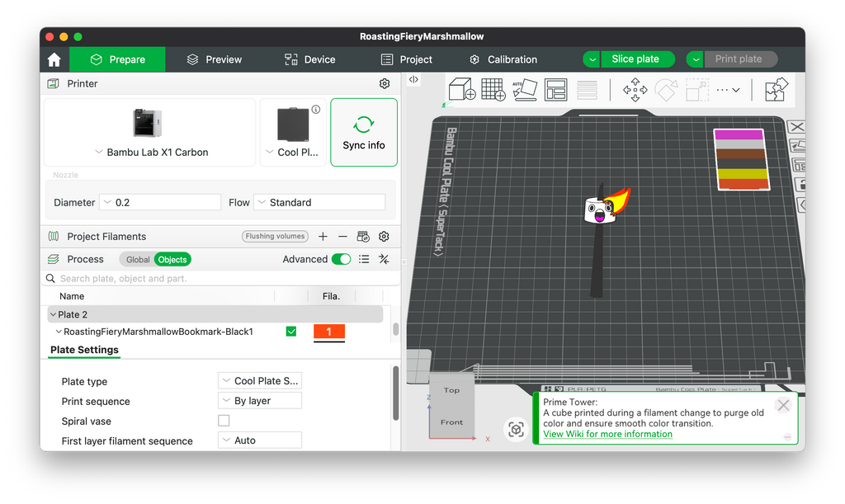845x504 pixels.
Task: Open the Slice plate dropdown arrow
Action: 592,59
